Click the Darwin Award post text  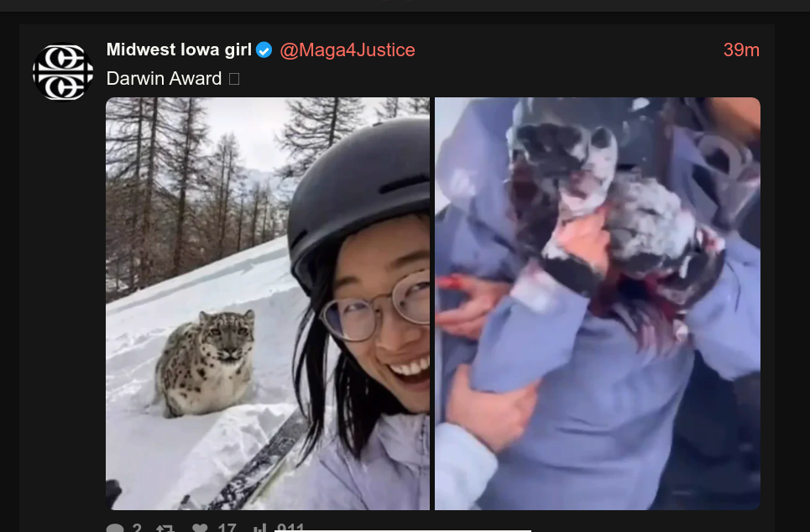tap(164, 79)
